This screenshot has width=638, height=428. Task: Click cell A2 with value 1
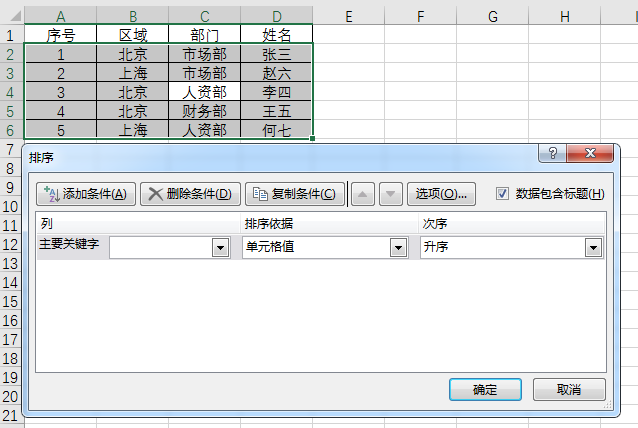[x=60, y=54]
